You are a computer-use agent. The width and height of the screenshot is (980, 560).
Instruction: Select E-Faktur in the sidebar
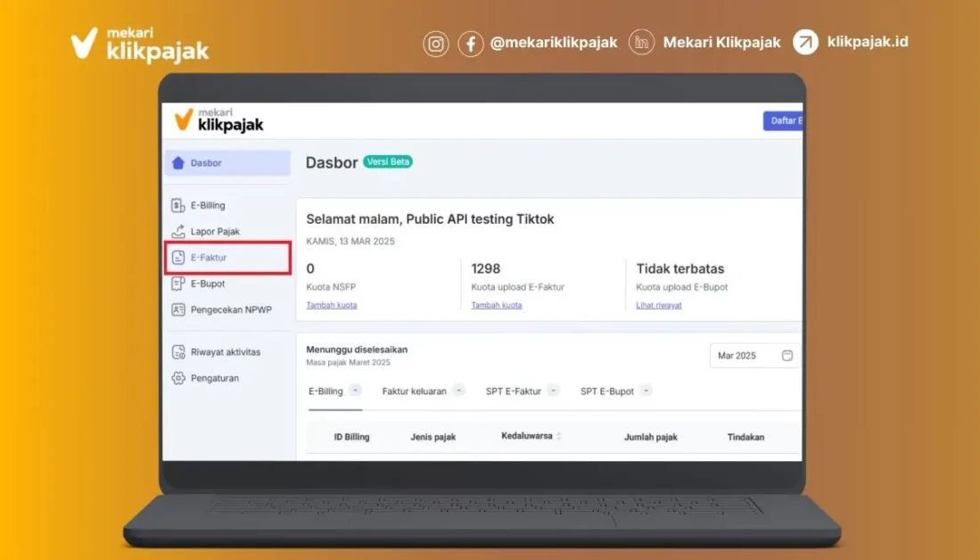(227, 258)
